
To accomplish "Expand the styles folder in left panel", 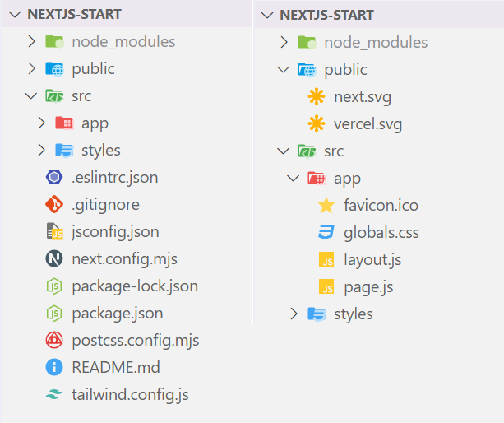I will (41, 150).
